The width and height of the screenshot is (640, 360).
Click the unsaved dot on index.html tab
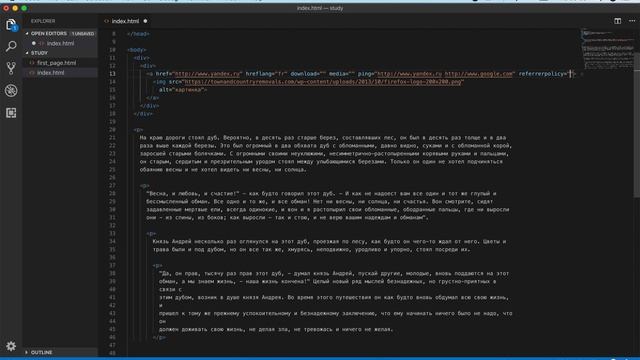tap(145, 21)
